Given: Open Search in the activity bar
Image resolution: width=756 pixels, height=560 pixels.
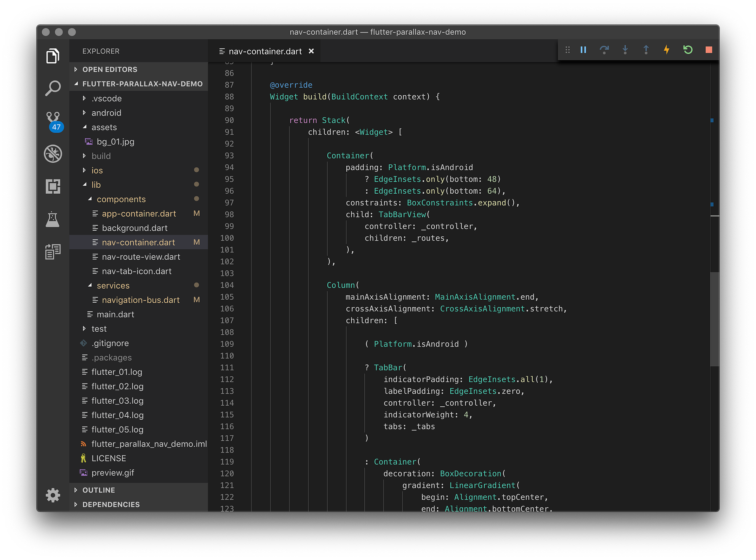Looking at the screenshot, I should click(53, 88).
